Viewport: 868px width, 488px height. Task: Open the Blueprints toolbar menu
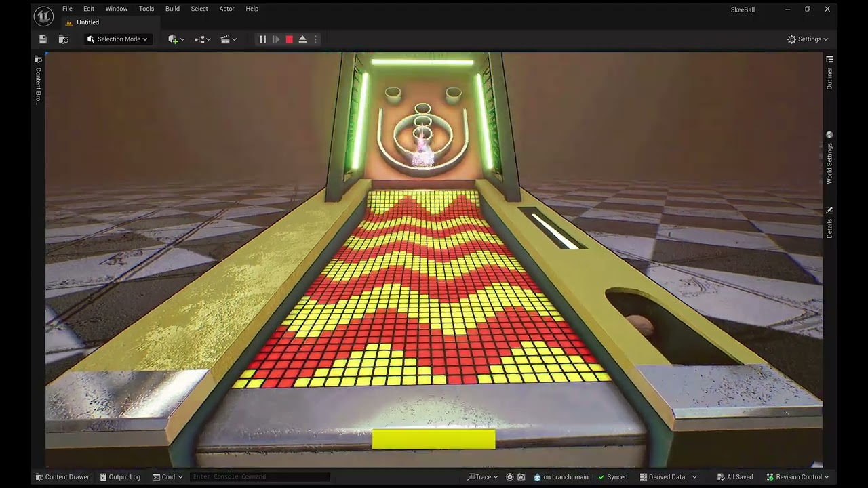(x=203, y=39)
